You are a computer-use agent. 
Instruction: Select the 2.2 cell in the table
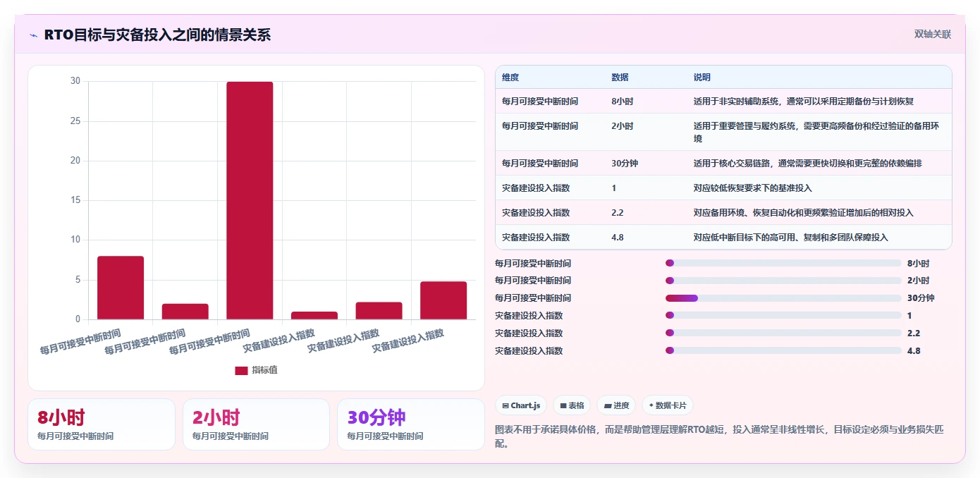tap(618, 213)
